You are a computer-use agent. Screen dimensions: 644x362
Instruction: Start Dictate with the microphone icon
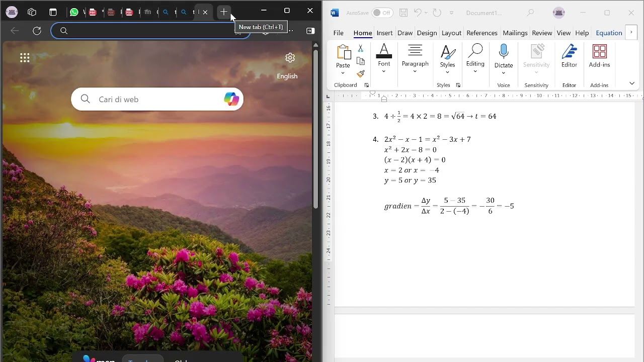[504, 52]
